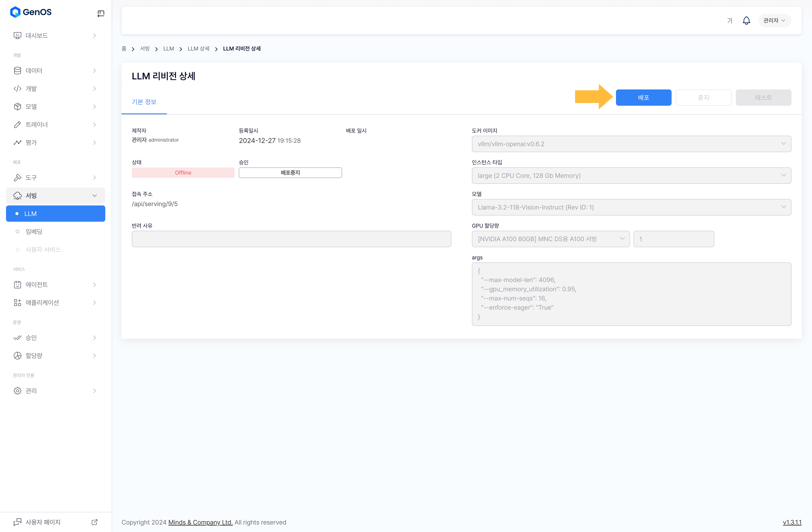Viewport: 812px width, 532px height.
Task: Click the notification bell icon
Action: (746, 21)
